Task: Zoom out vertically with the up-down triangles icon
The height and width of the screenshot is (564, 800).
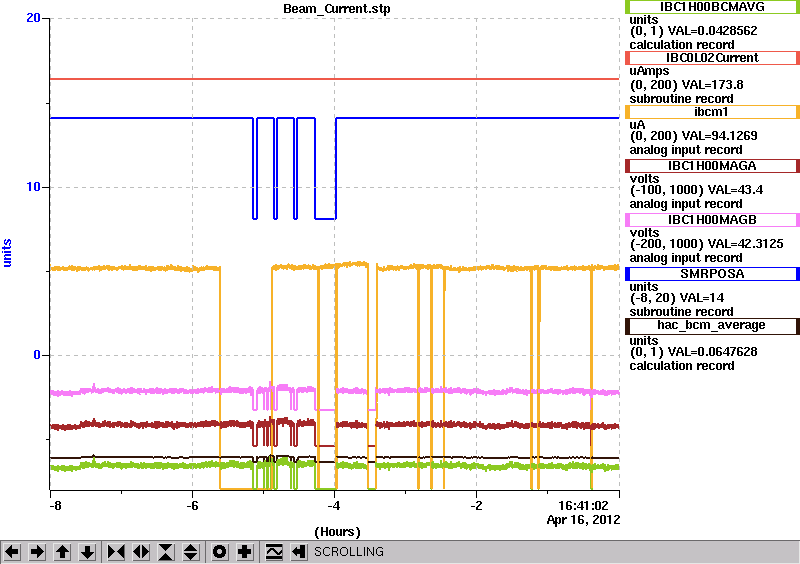Action: coord(191,552)
